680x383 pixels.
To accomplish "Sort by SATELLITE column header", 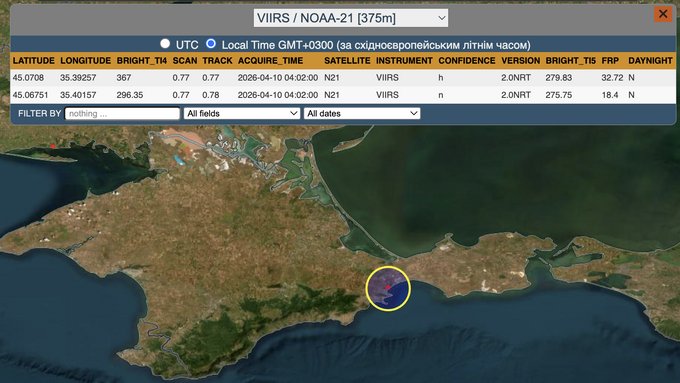I will 347,61.
